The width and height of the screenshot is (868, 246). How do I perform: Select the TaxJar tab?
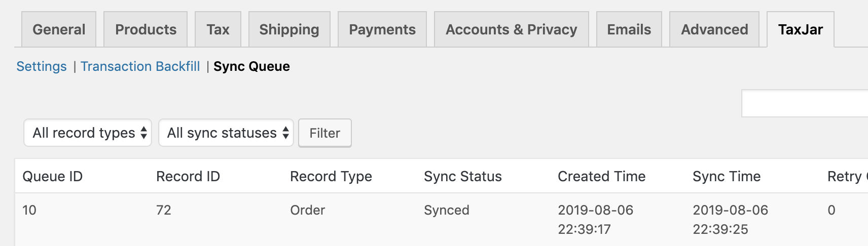point(800,29)
